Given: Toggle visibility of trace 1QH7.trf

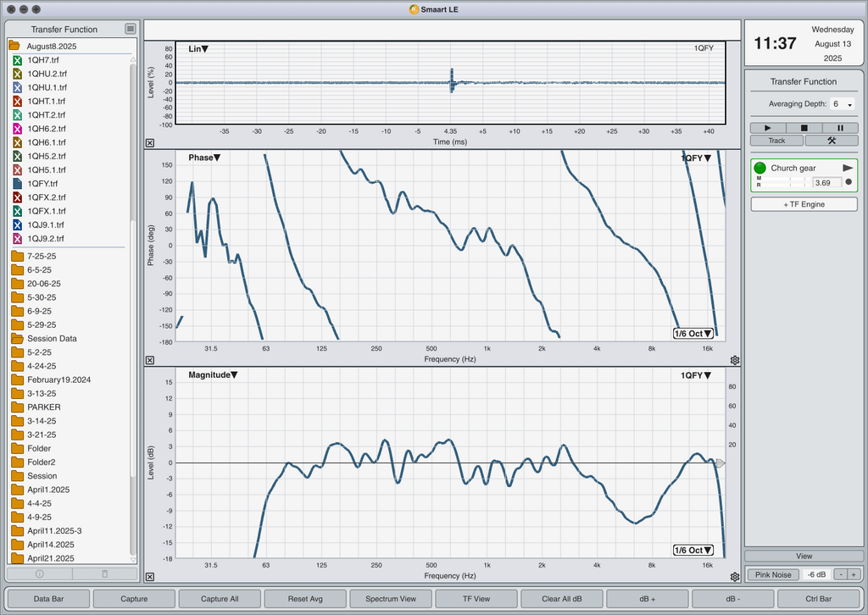Looking at the screenshot, I should coord(17,60).
